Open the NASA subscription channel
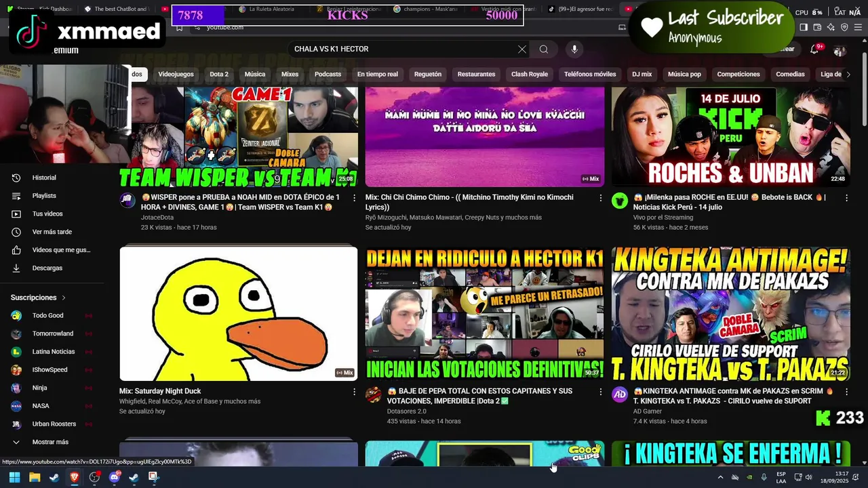 tap(52, 406)
